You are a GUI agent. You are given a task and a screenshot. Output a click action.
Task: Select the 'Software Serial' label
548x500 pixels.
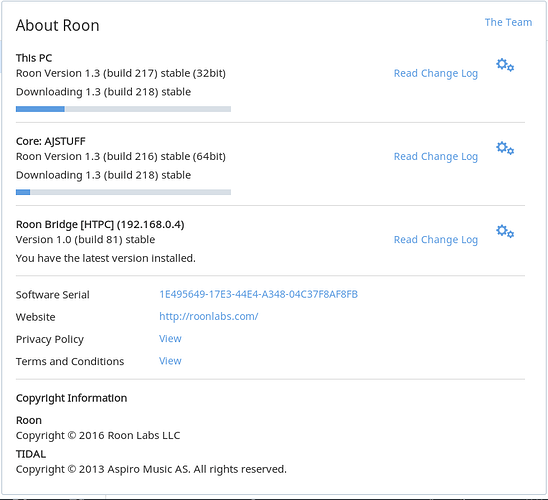53,295
